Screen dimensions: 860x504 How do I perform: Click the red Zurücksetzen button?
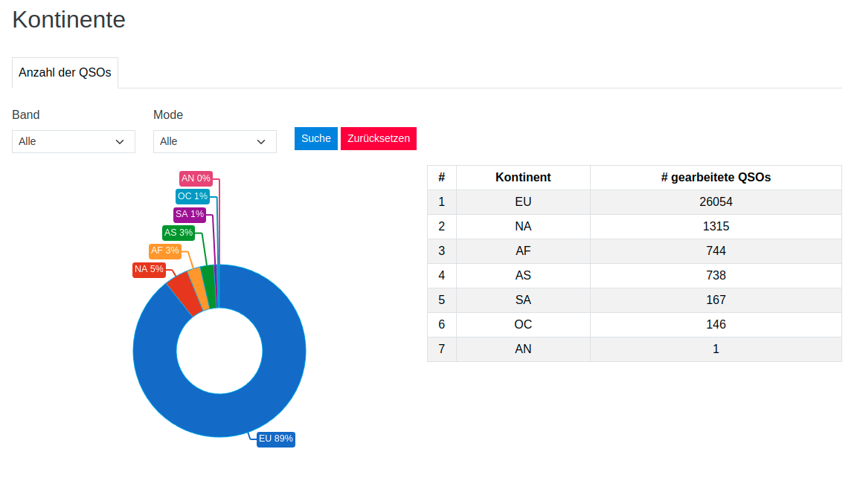(378, 138)
